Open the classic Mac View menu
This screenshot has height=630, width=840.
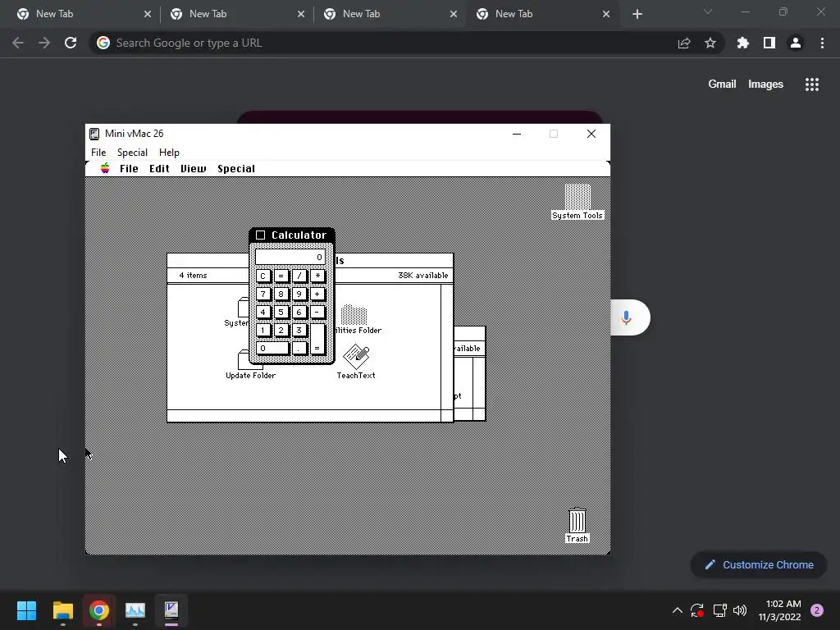[x=194, y=169]
